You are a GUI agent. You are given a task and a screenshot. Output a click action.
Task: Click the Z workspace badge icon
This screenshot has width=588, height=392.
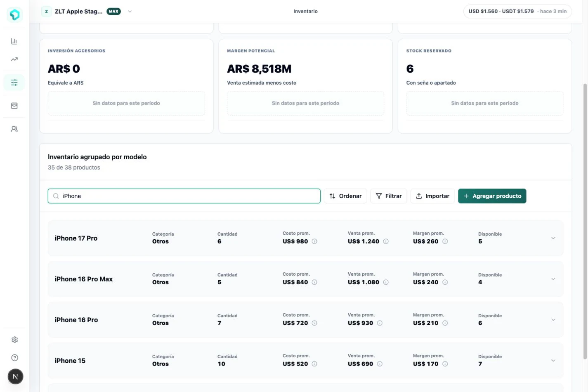pyautogui.click(x=46, y=12)
